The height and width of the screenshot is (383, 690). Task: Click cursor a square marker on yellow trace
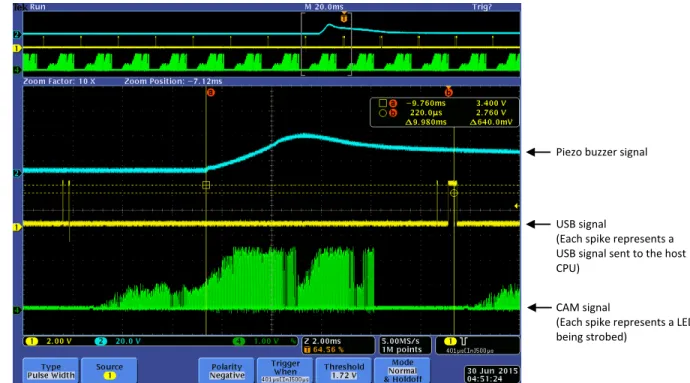click(x=206, y=185)
